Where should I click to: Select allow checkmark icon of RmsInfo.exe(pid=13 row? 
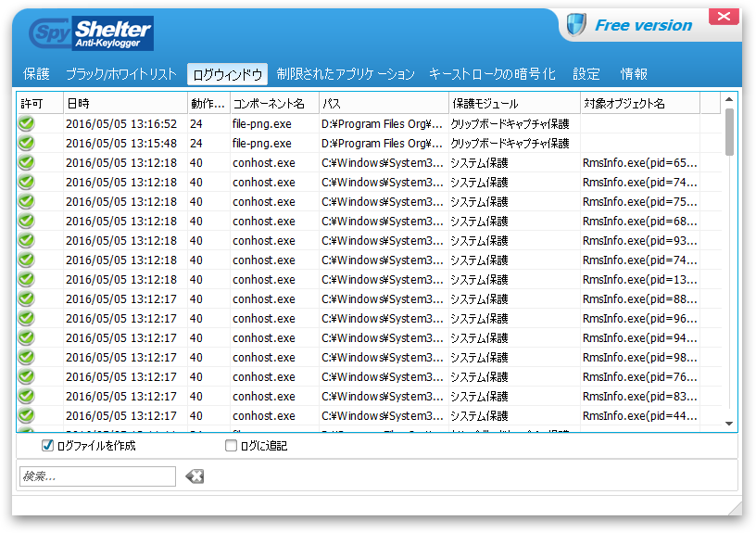(27, 279)
